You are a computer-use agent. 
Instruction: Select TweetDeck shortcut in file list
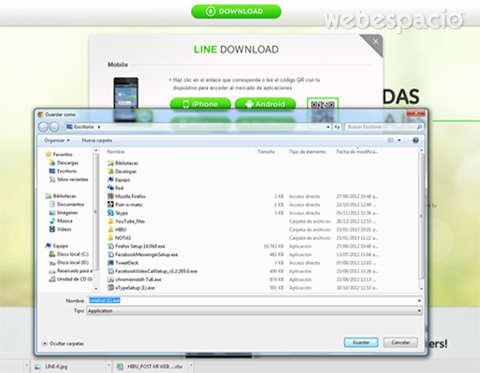(123, 263)
